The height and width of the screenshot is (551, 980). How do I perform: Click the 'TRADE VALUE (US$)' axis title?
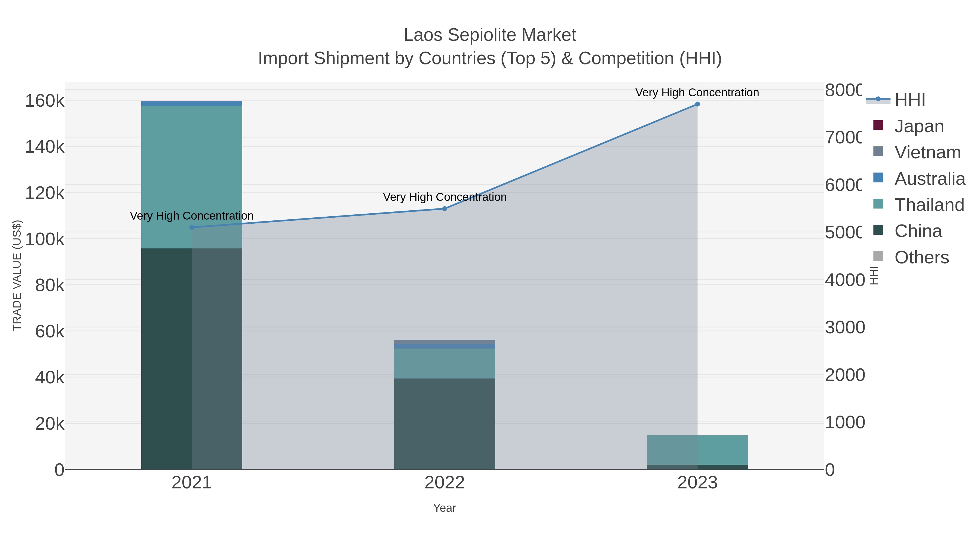pyautogui.click(x=17, y=275)
